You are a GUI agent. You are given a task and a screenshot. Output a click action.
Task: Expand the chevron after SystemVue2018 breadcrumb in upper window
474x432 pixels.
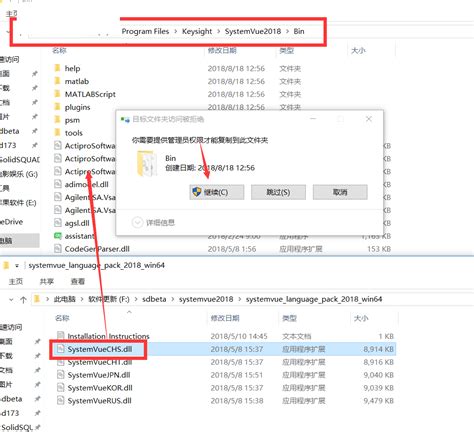point(287,31)
